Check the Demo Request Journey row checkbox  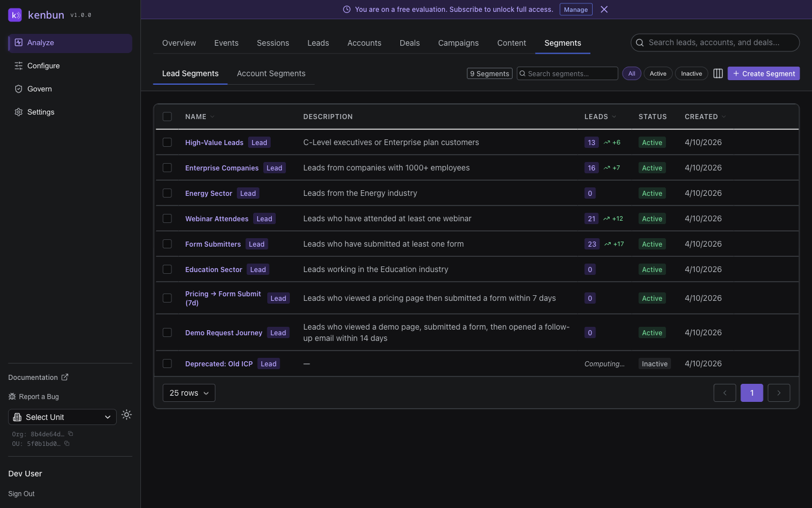click(167, 332)
